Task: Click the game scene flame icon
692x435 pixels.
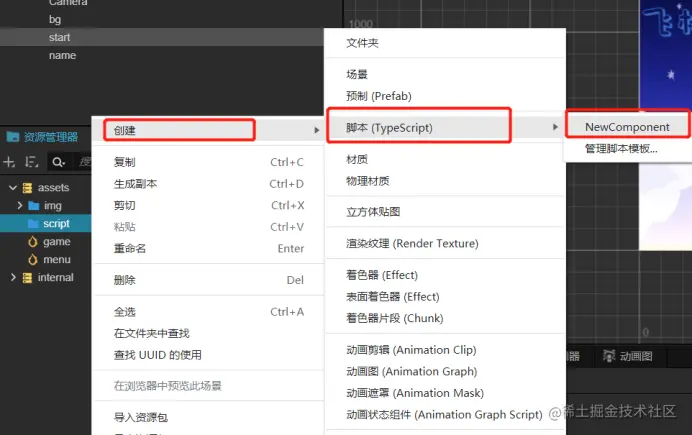Action: click(x=33, y=242)
